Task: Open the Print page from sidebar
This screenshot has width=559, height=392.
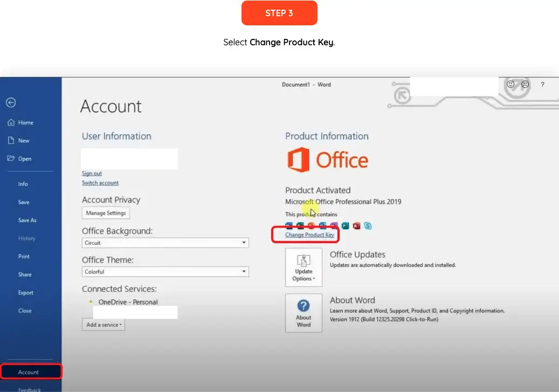Action: [24, 257]
